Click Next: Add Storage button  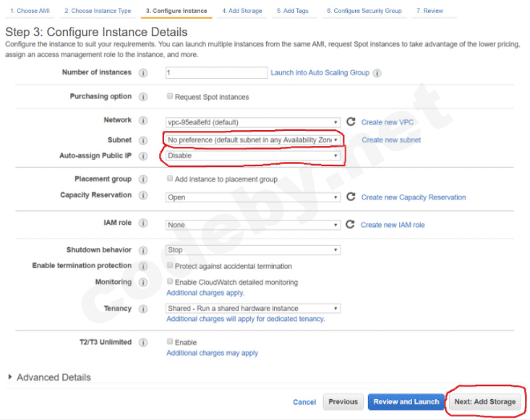click(484, 402)
